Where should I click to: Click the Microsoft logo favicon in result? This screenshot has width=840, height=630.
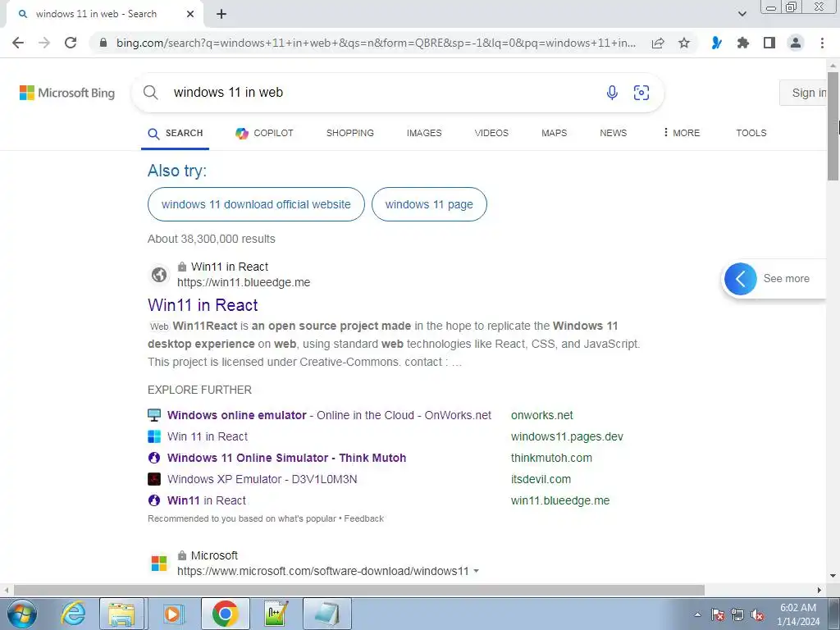coord(159,564)
